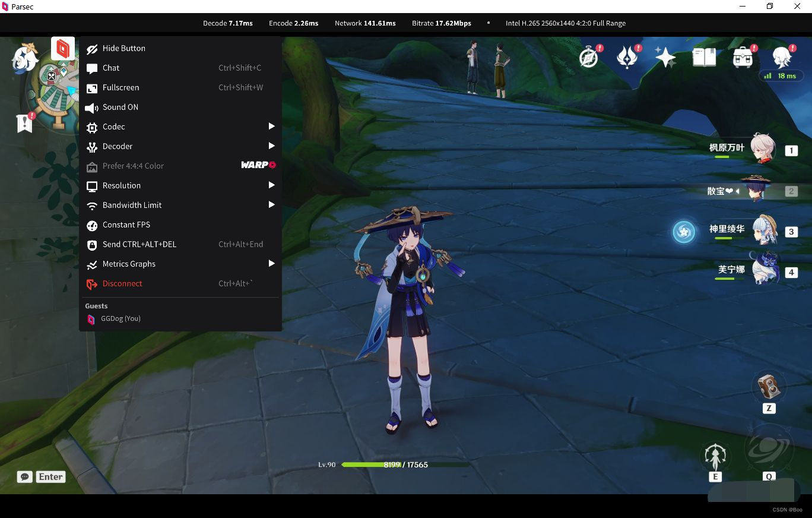Click the kamera gadget icon above Z
This screenshot has height=518, width=812.
(x=769, y=387)
